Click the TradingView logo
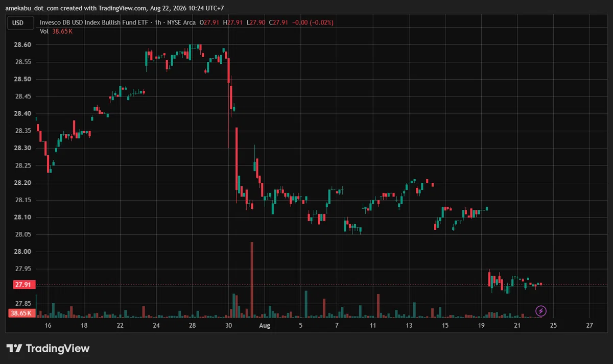Image resolution: width=613 pixels, height=364 pixels. [x=48, y=348]
